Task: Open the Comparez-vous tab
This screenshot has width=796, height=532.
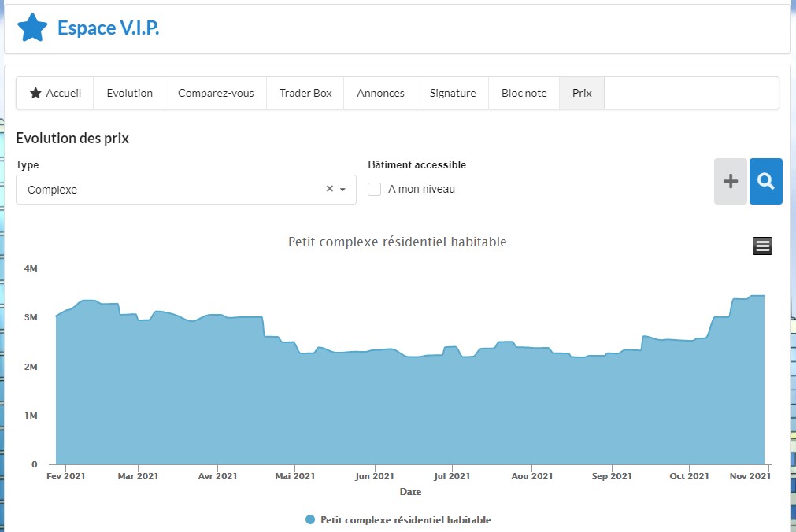Action: [216, 93]
